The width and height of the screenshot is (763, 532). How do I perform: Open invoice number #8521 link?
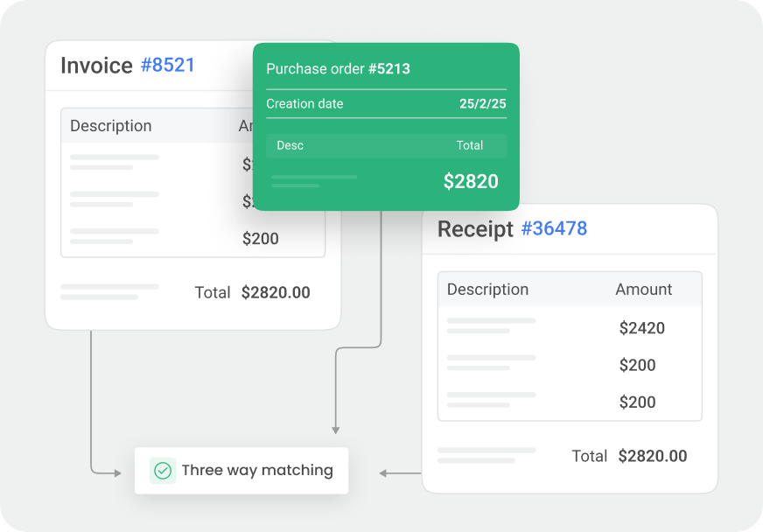168,65
